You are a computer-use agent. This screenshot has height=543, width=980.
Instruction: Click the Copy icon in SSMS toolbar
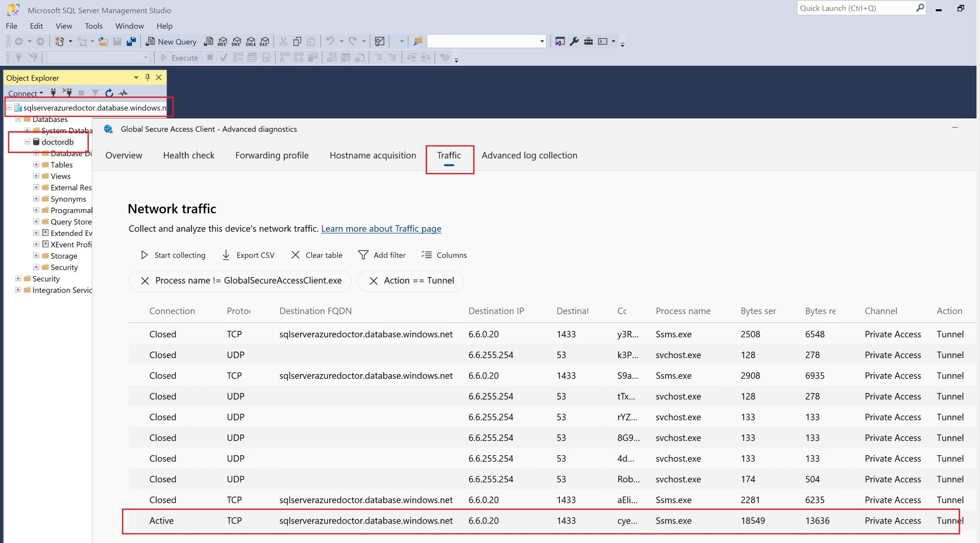click(x=297, y=41)
